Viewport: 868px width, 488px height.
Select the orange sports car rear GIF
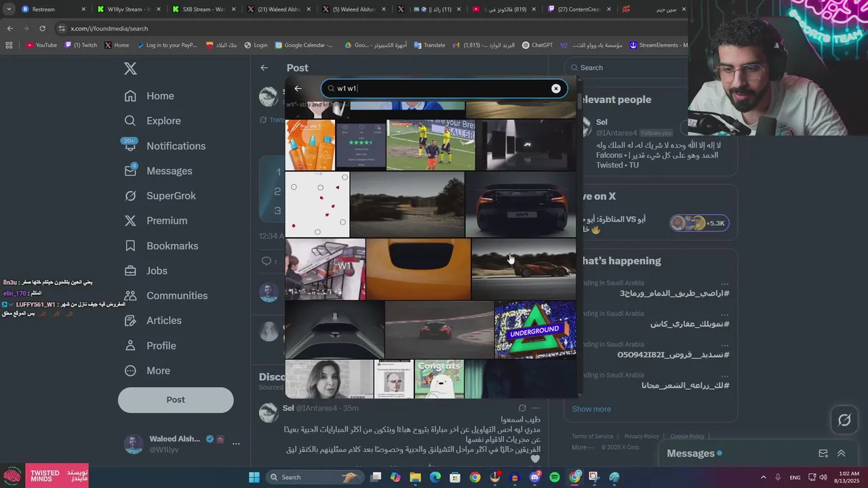click(521, 204)
